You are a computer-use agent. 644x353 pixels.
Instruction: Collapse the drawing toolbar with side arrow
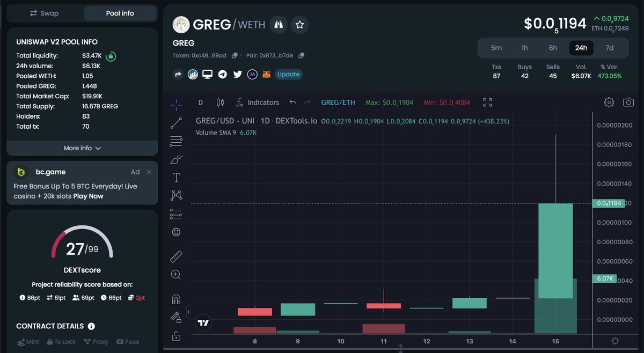click(188, 311)
